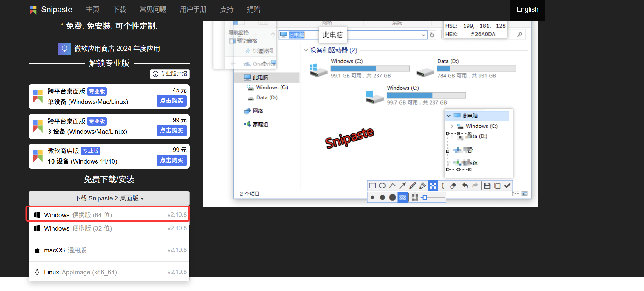Viewport: 644px width, 291px height.
Task: Select the medium brush size dot
Action: point(383,197)
